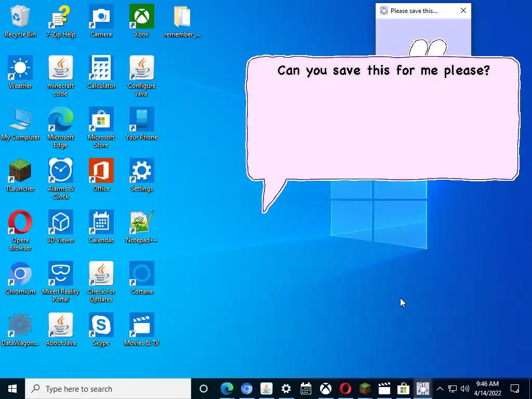Launch Microsoft Edge from the taskbar

coord(227,389)
